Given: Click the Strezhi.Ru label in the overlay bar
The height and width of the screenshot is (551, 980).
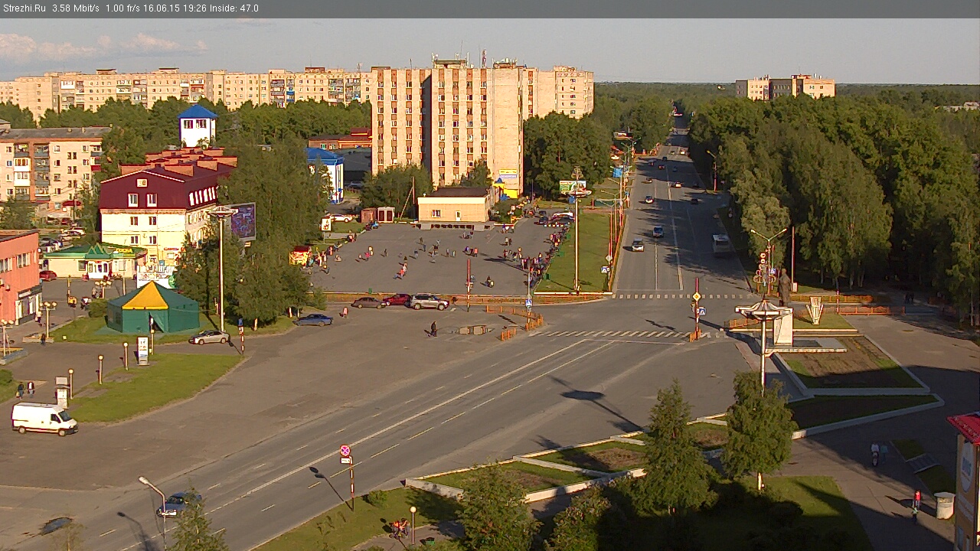Looking at the screenshot, I should pyautogui.click(x=24, y=8).
